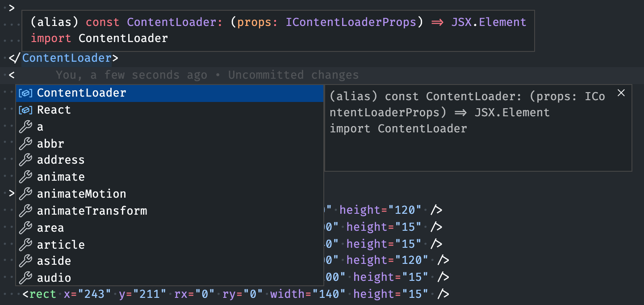The height and width of the screenshot is (305, 644).
Task: Close the suggestion documentation panel
Action: tap(621, 93)
